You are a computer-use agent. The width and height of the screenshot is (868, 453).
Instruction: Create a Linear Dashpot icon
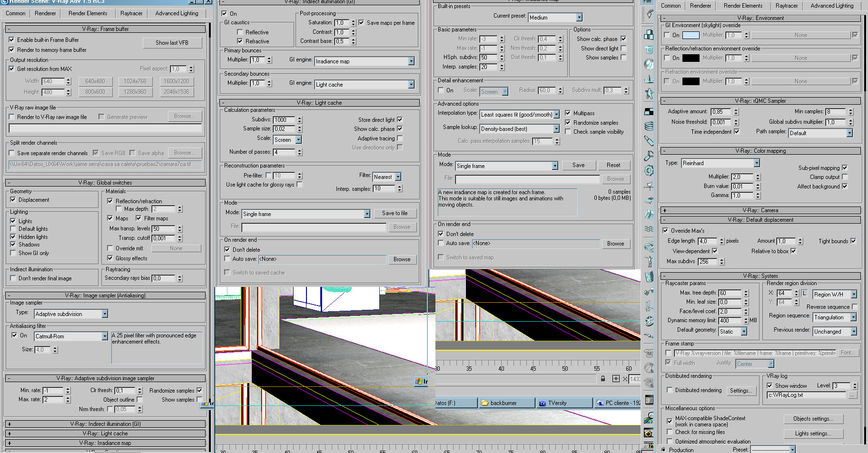pos(649,141)
